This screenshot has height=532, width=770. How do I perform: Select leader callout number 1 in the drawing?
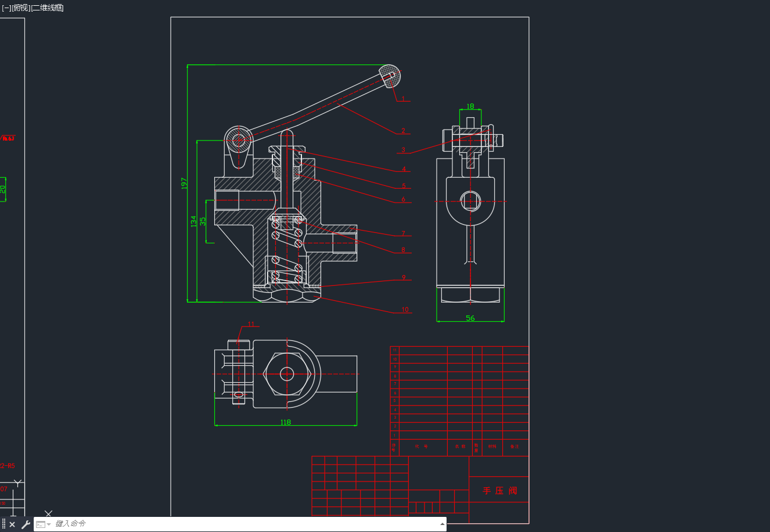[x=403, y=98]
